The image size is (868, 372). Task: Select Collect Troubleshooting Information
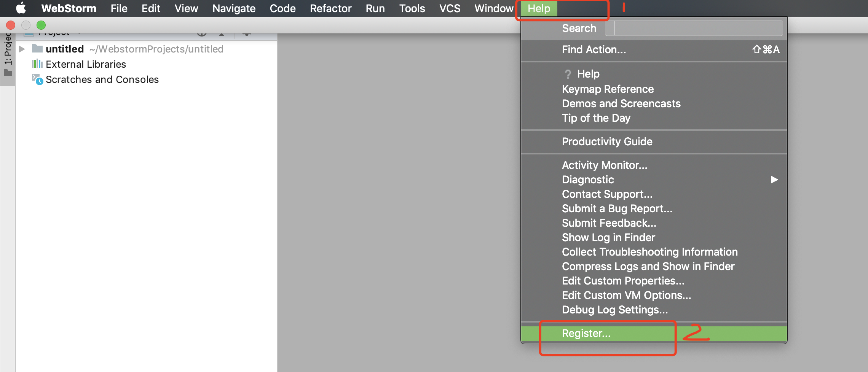click(x=654, y=252)
